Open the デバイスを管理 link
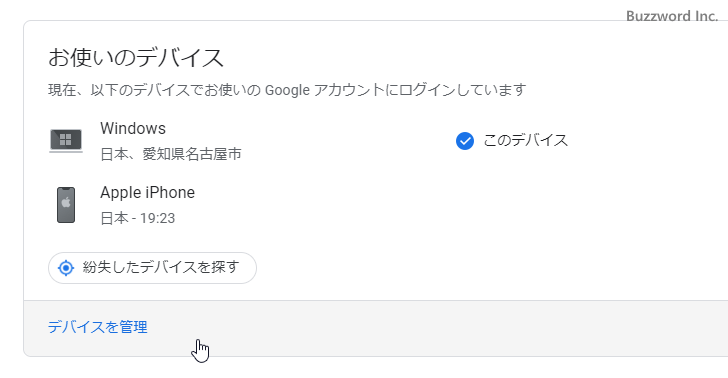This screenshot has height=378, width=728. click(98, 327)
